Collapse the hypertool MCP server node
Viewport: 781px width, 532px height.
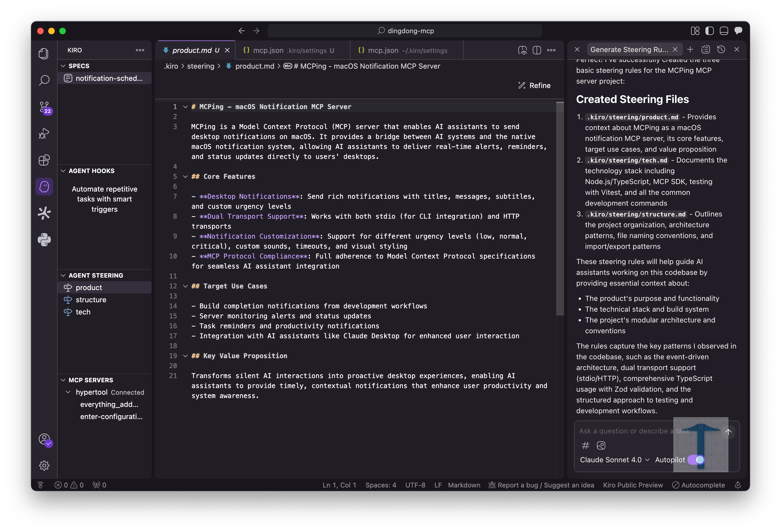[68, 392]
